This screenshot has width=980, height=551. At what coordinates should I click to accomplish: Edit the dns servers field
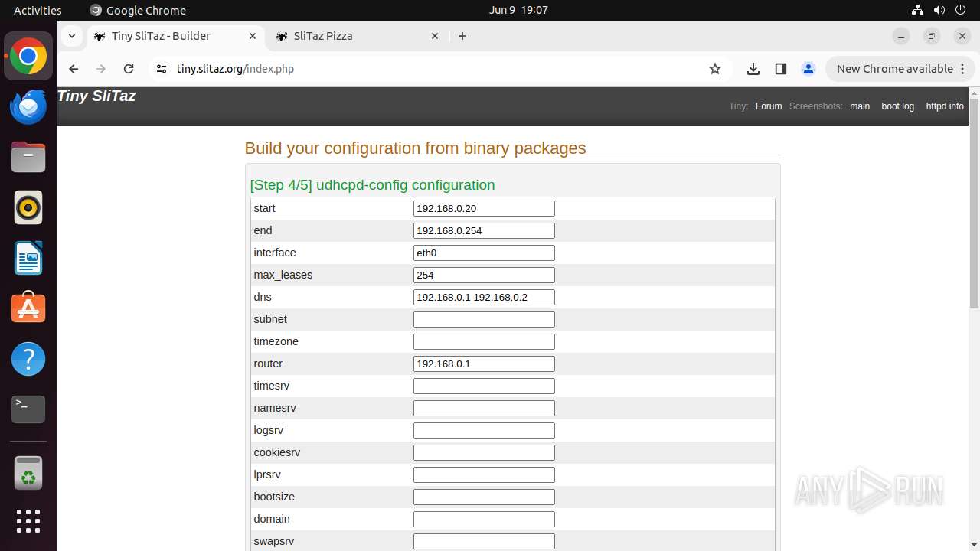pyautogui.click(x=484, y=297)
